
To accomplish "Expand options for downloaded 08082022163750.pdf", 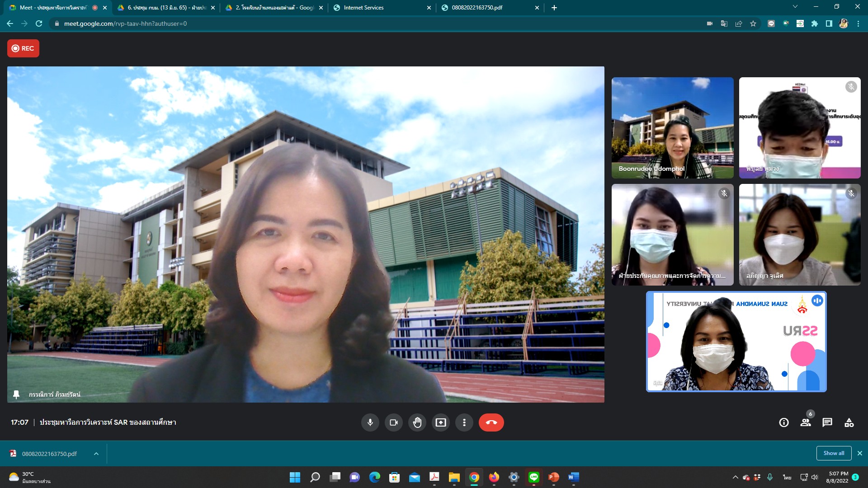I will pos(96,454).
